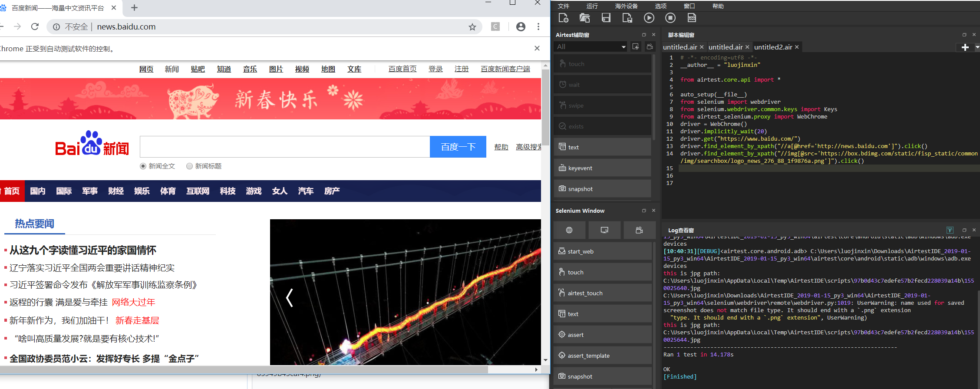The height and width of the screenshot is (389, 980).
Task: Click the record camera icon in Airtest panel
Action: (x=650, y=46)
